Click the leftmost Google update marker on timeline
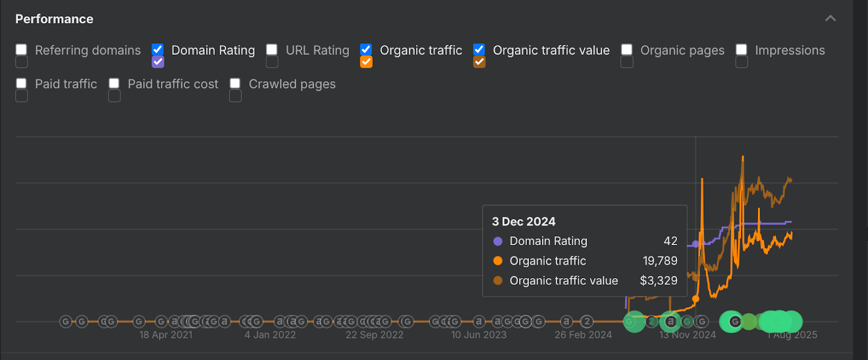 tap(66, 322)
